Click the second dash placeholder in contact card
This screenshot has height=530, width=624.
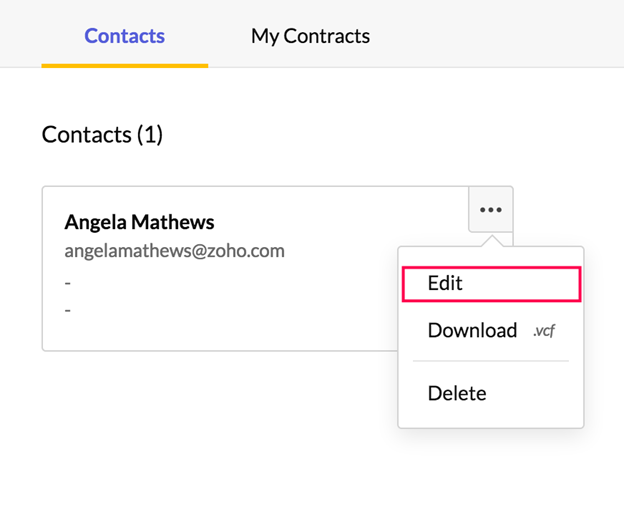[68, 310]
